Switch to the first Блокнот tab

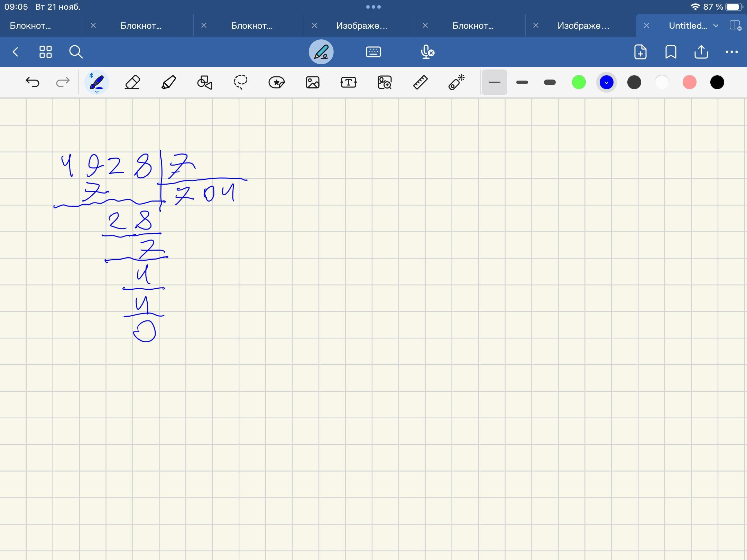(30, 26)
